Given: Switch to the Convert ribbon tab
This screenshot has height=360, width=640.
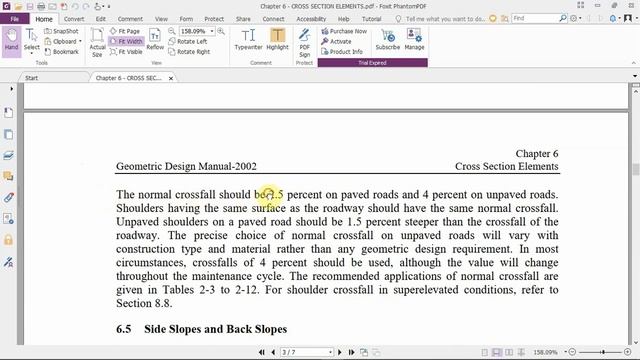Looking at the screenshot, I should pyautogui.click(x=74, y=19).
